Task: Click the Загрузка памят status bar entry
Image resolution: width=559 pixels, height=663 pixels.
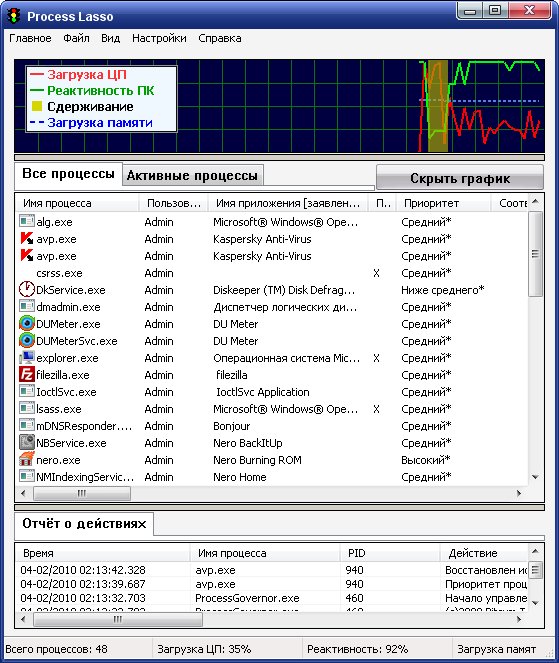Action: point(496,649)
